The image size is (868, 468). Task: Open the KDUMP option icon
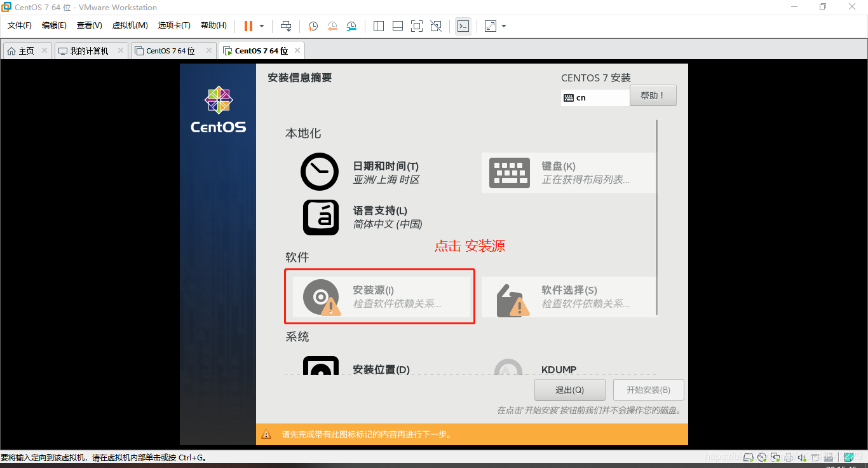(x=508, y=367)
